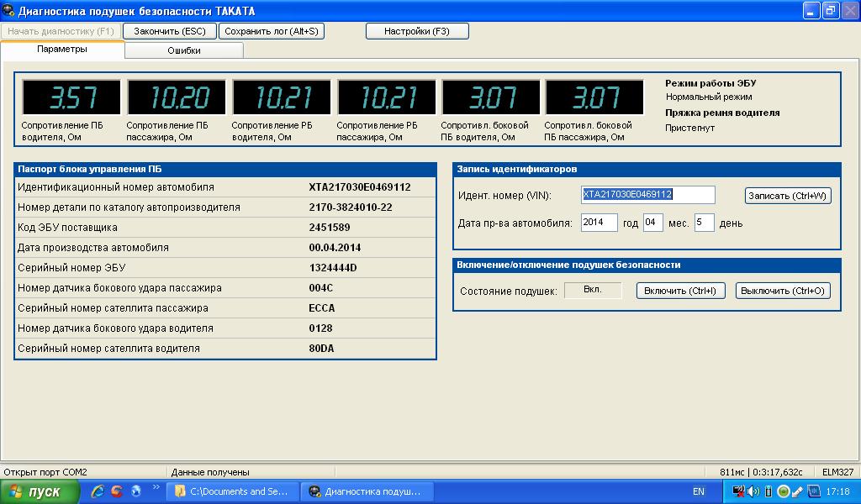Click Записать (Ctrl+W) to write VIN
Screen dimensions: 861x504
click(788, 196)
